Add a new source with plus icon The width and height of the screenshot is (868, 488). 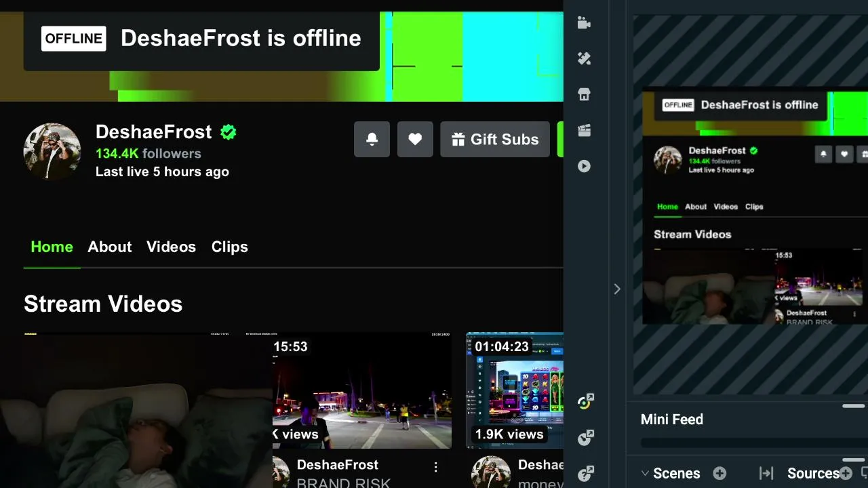pos(846,473)
